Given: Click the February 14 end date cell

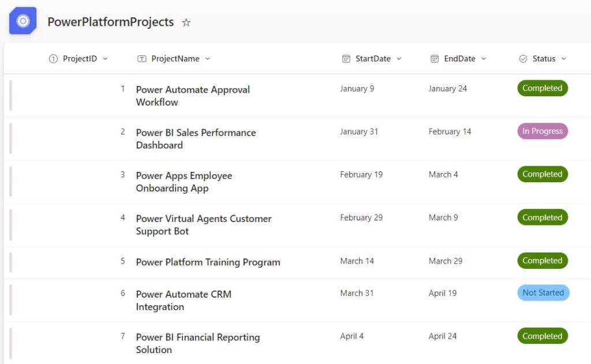Looking at the screenshot, I should click(x=450, y=132).
